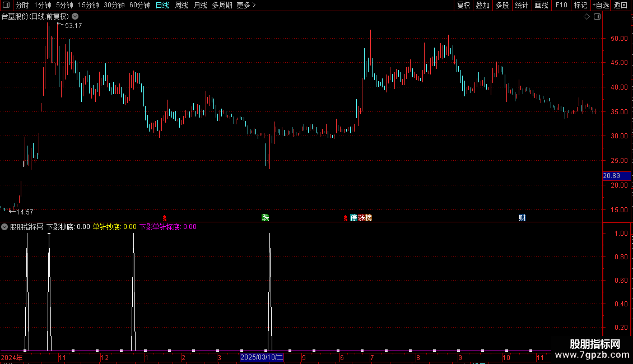Click month 10 on the time axis
Image resolution: width=633 pixels, height=364 pixels.
(x=506, y=357)
